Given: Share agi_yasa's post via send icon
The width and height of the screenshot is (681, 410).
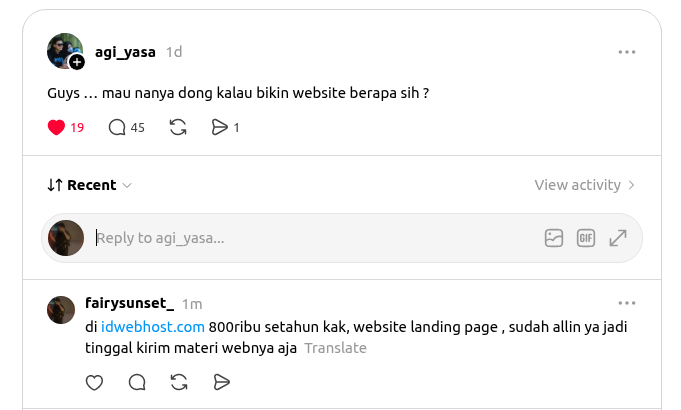Looking at the screenshot, I should click(x=220, y=127).
